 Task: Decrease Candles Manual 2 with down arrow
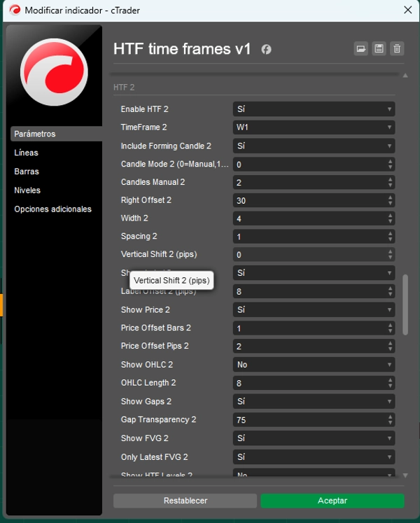click(x=391, y=186)
